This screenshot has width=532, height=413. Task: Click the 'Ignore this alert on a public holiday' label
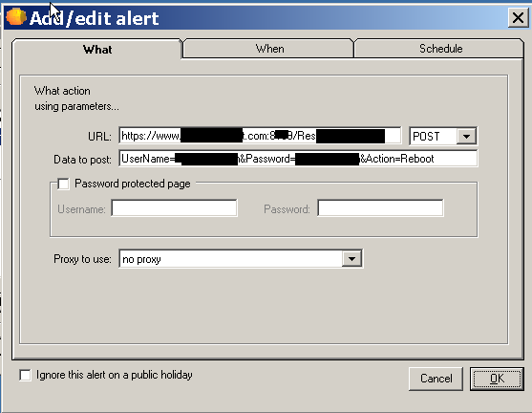click(115, 375)
